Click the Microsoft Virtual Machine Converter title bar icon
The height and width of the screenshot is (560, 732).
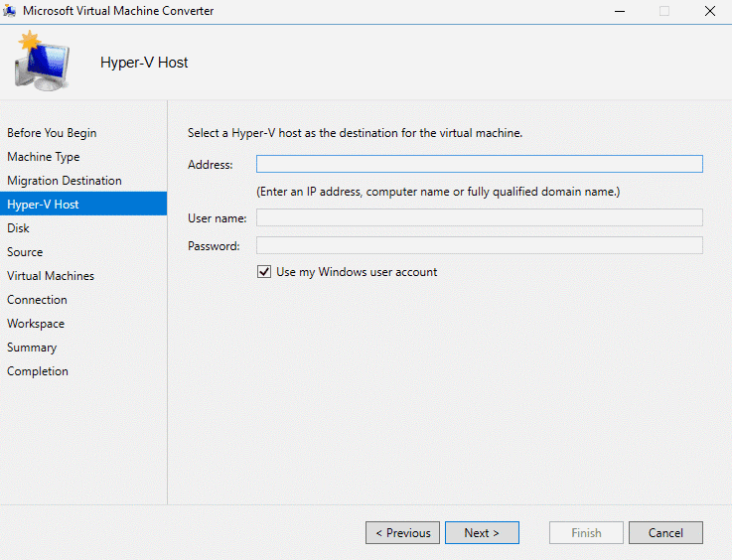[10, 11]
